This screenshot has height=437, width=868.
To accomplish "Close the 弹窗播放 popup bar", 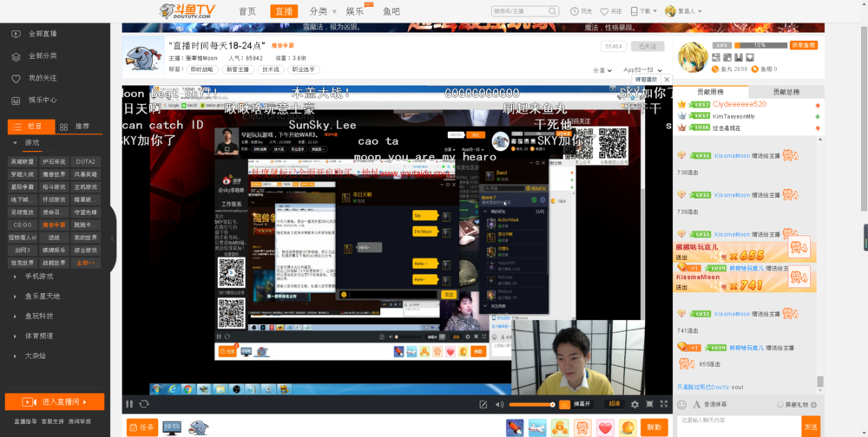I will pyautogui.click(x=667, y=80).
